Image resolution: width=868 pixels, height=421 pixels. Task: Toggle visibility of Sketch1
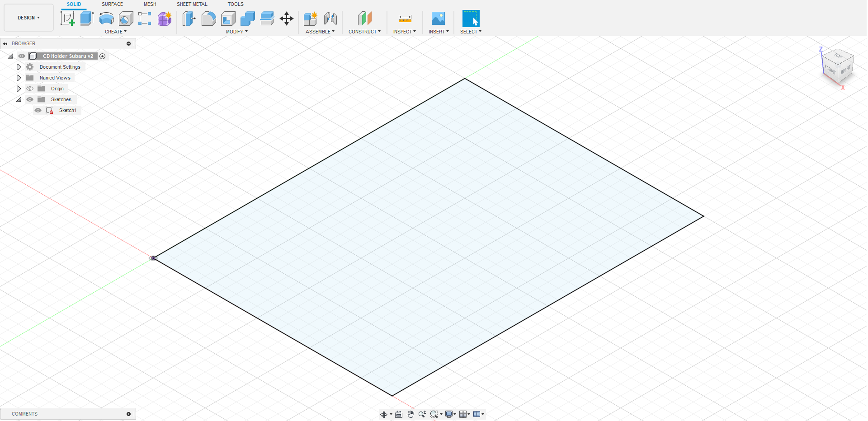38,110
